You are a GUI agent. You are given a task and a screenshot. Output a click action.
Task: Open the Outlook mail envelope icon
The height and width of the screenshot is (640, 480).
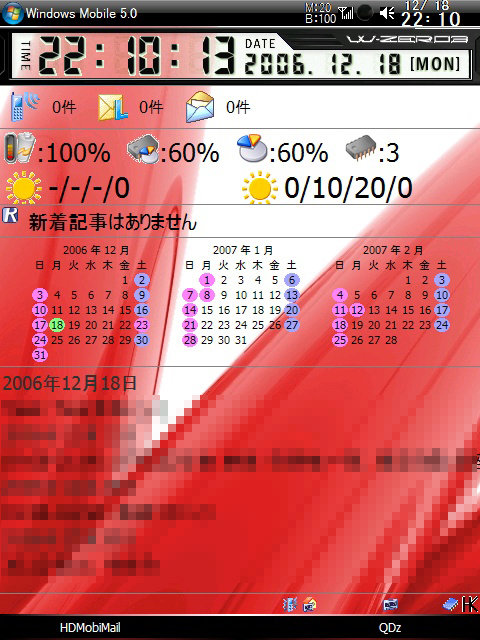[x=113, y=107]
